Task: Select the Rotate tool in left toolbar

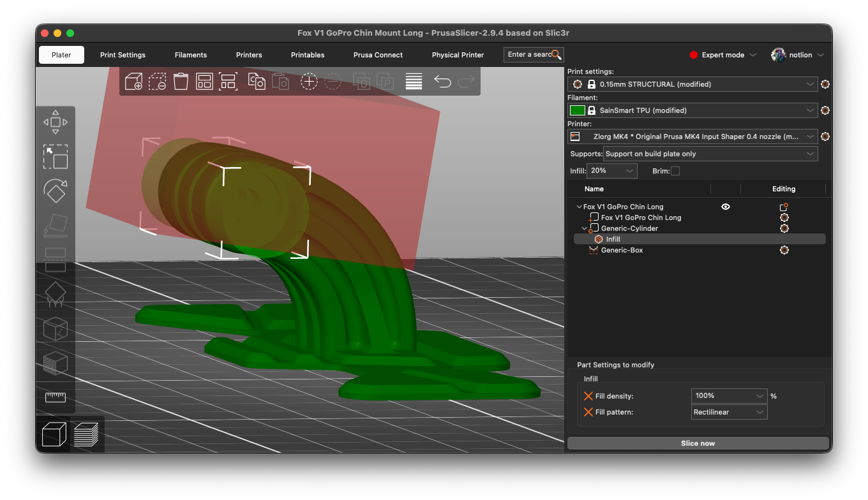Action: coord(56,191)
